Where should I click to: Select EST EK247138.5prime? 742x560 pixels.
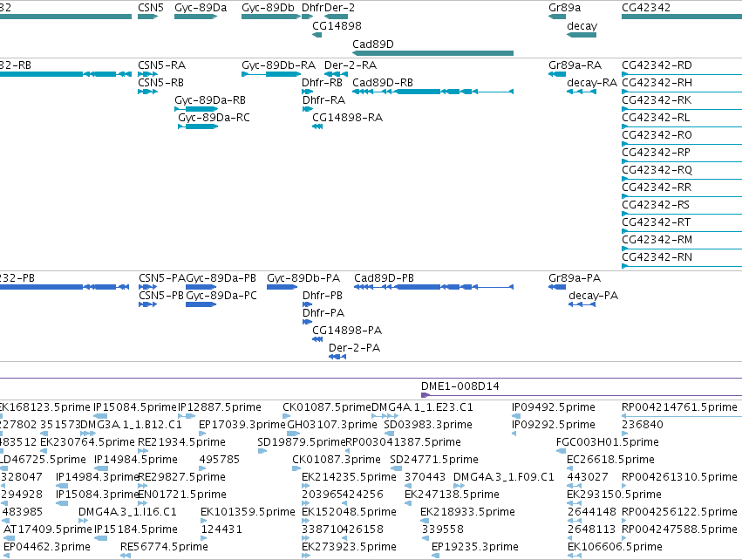click(x=452, y=495)
